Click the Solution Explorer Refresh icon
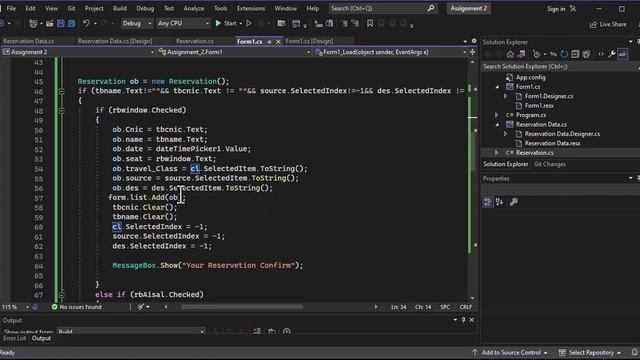This screenshot has width=640, height=360. [x=564, y=54]
